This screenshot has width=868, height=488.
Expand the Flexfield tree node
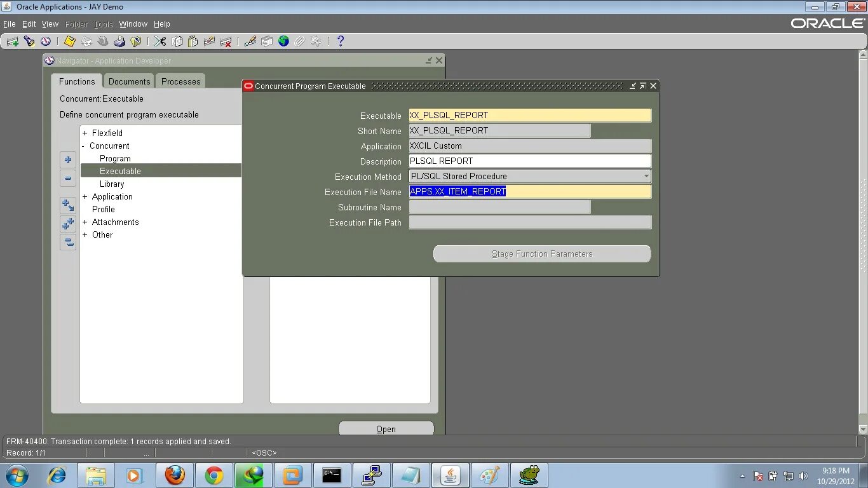point(85,133)
